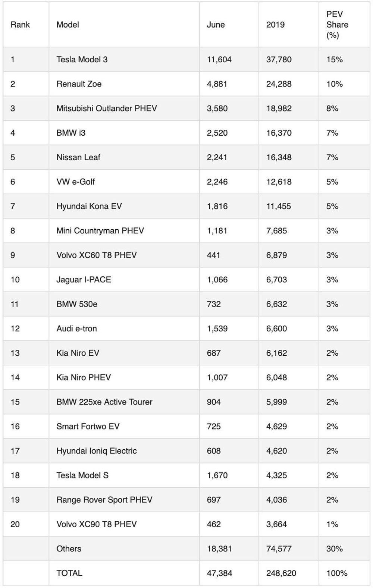Viewport: 373px width, 588px height.
Task: Click Range Rover Sport PHEV cell
Action: 104,500
